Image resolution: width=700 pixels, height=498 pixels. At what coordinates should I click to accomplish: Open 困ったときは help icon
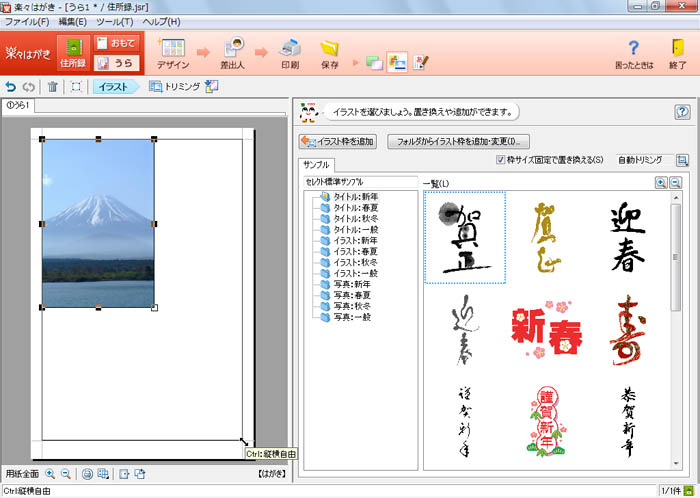tap(632, 50)
